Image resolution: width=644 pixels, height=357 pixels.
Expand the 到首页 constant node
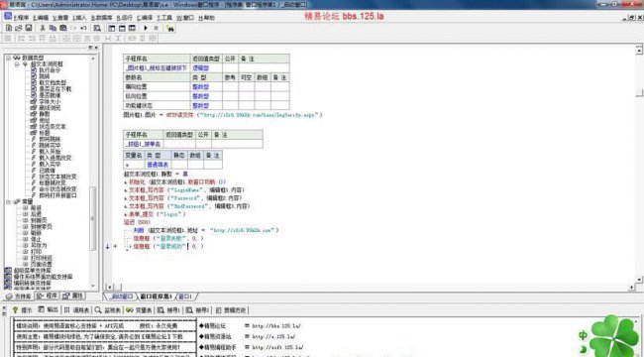[26, 220]
